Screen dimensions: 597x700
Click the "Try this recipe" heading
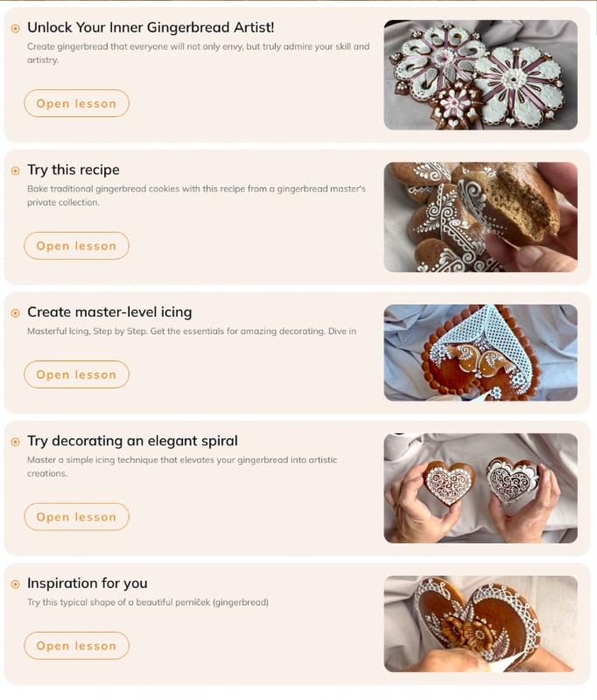(x=74, y=170)
